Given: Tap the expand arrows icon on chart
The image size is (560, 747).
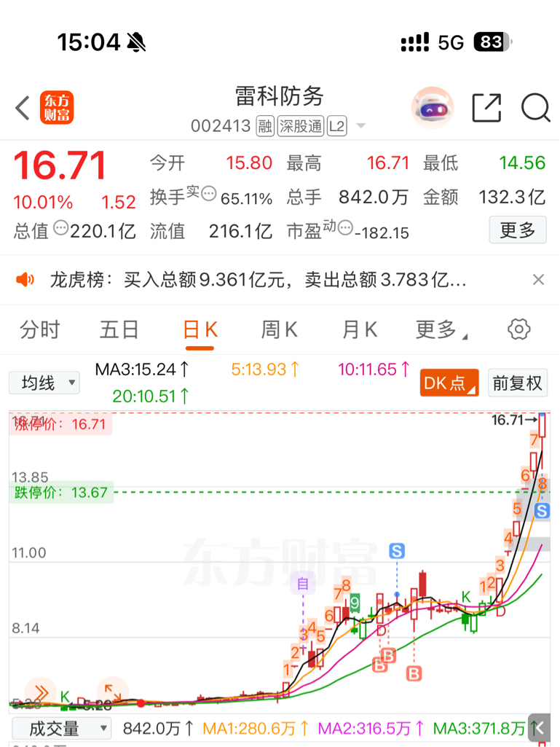Looking at the screenshot, I should click(112, 692).
